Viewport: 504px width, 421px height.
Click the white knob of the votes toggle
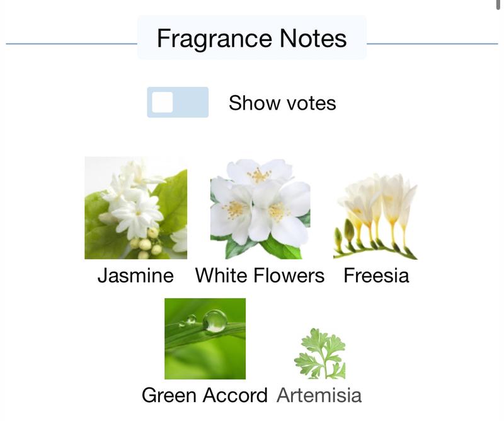coord(163,102)
